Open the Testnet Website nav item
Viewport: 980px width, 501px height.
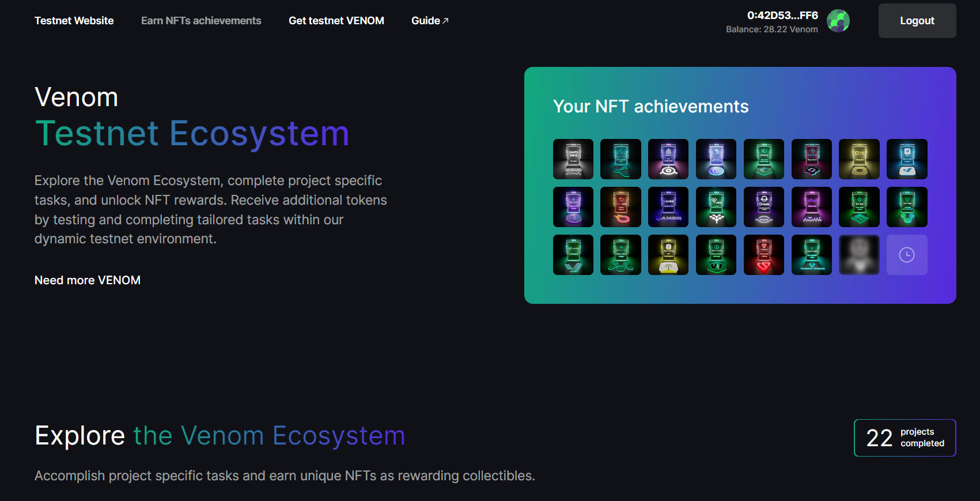pyautogui.click(x=74, y=21)
